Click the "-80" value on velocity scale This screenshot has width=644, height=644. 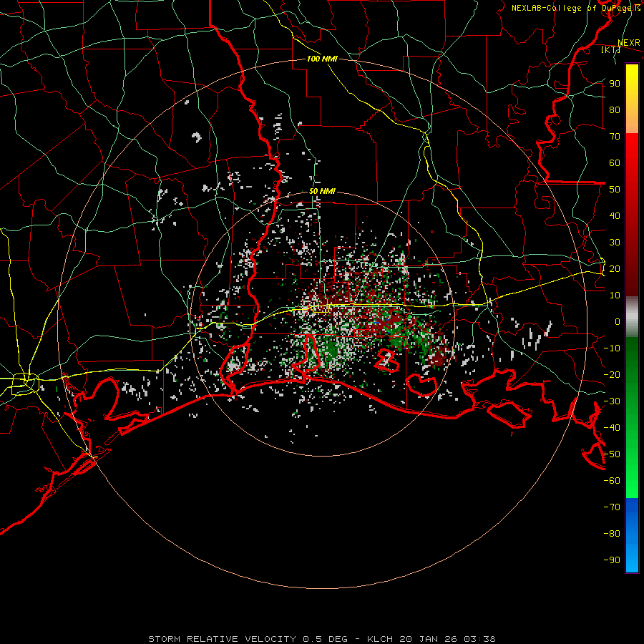(612, 534)
